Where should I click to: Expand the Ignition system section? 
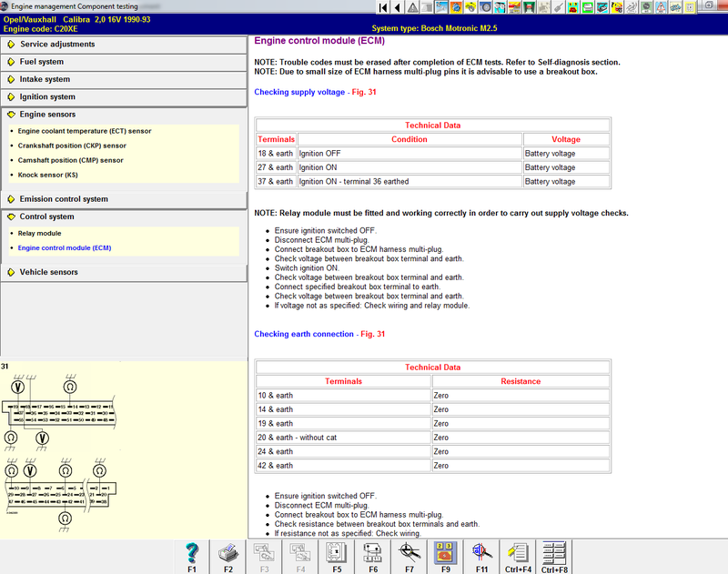point(124,97)
